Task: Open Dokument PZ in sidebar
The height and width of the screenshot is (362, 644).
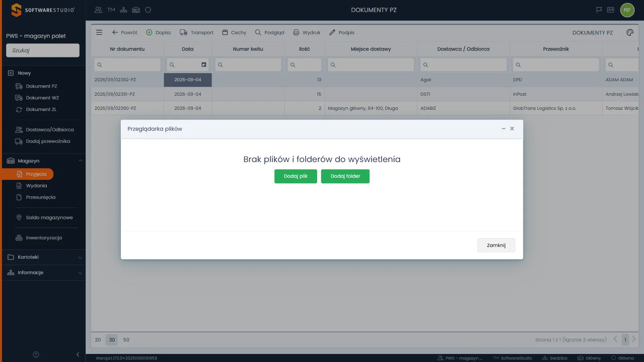Action: (41, 86)
